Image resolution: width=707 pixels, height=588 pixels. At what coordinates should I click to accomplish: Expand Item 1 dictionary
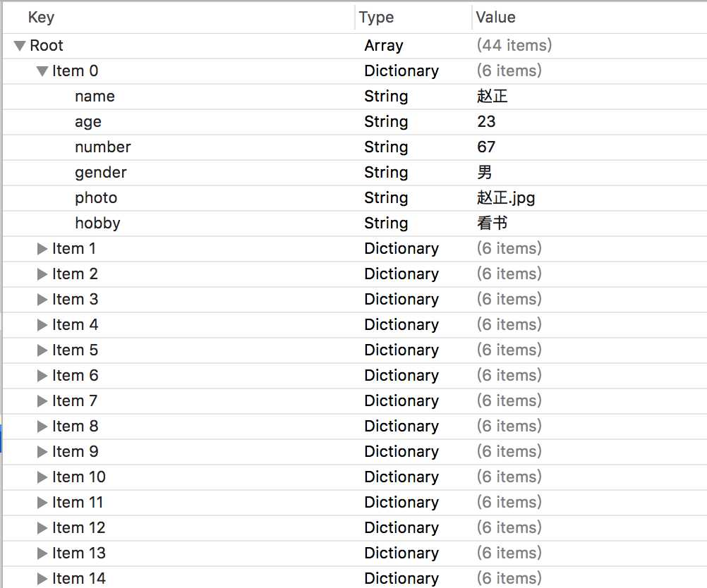click(x=42, y=249)
